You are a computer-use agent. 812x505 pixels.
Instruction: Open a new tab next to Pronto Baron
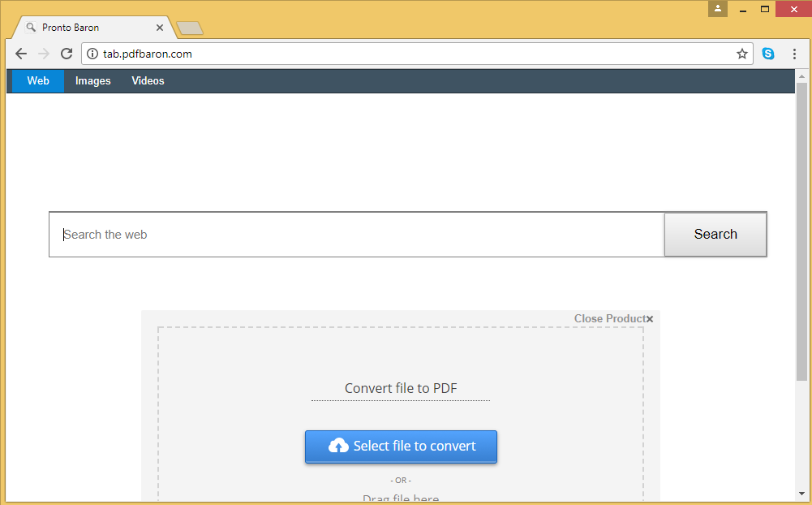[190, 28]
